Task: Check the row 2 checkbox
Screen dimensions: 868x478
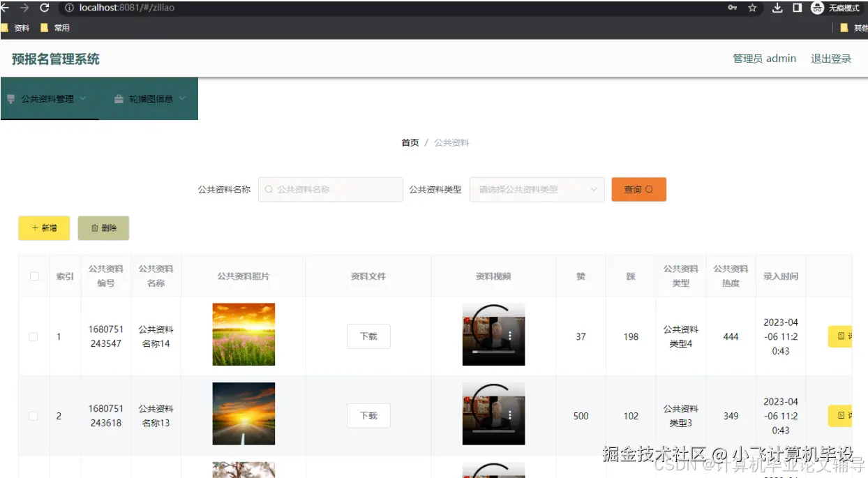Action: pos(33,416)
